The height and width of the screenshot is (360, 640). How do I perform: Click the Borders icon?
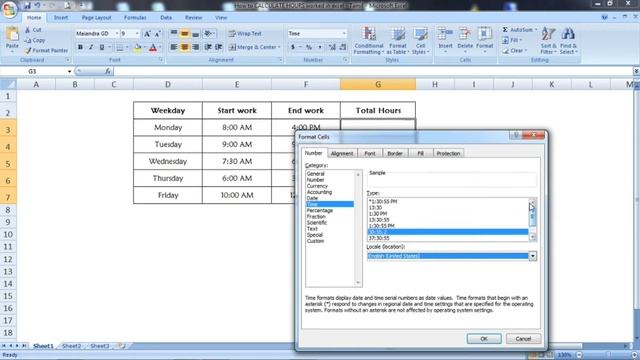pyautogui.click(x=120, y=48)
